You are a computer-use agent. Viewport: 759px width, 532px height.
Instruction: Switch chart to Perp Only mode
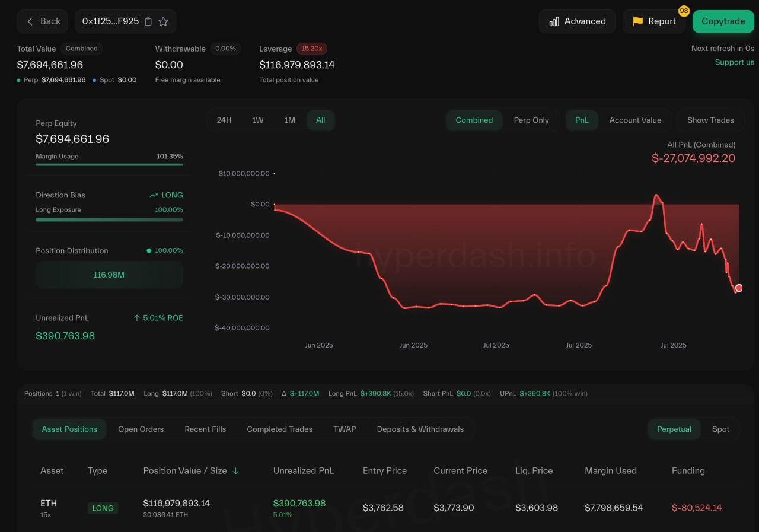pos(531,120)
